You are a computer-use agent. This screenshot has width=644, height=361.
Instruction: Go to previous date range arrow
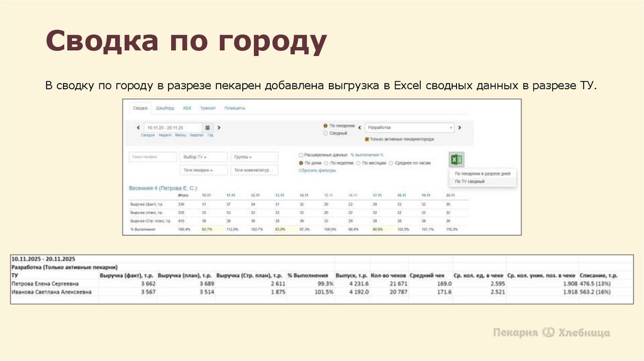[x=138, y=128]
